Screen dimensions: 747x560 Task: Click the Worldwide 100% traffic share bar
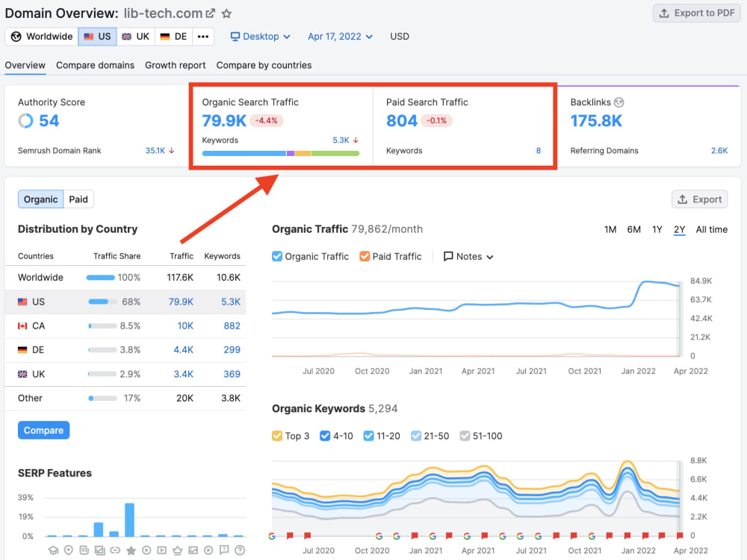[x=101, y=278]
